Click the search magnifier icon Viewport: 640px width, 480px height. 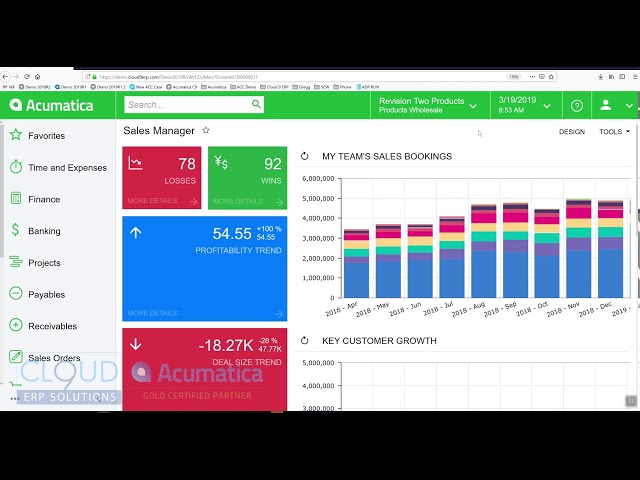(x=256, y=104)
